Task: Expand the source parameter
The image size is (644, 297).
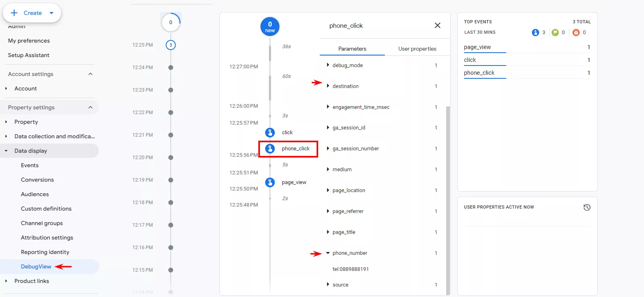Action: pyautogui.click(x=328, y=285)
